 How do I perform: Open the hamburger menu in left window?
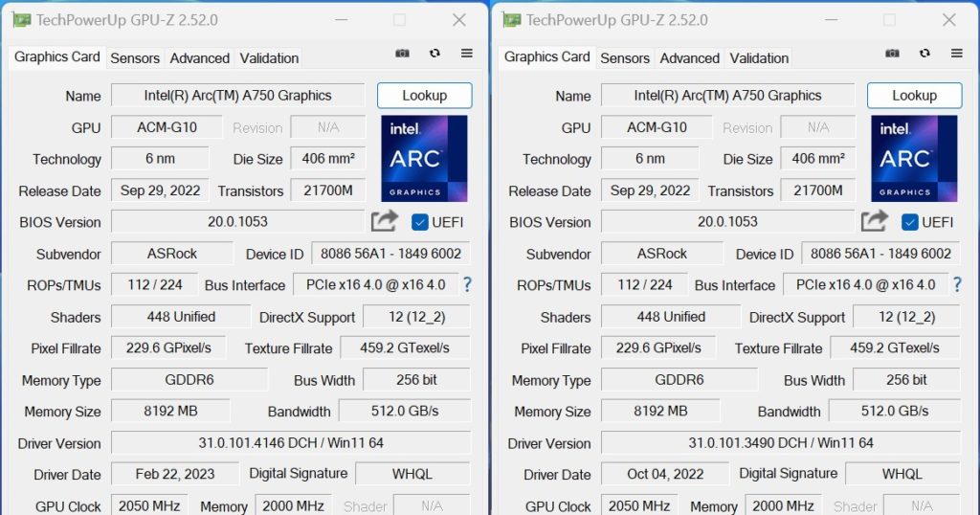467,54
